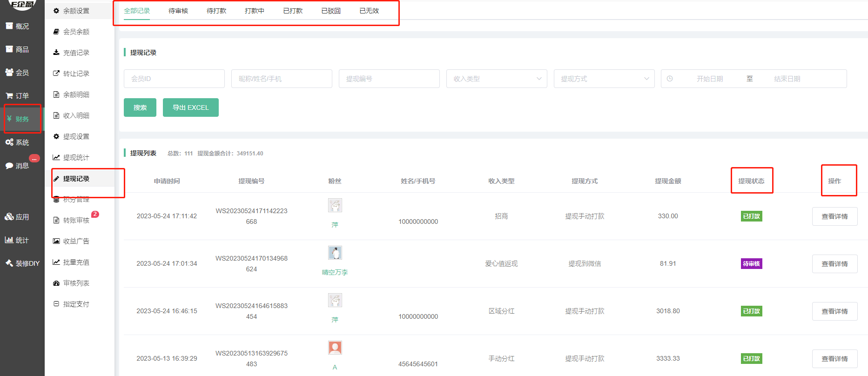Open the 开始日期 date picker
The width and height of the screenshot is (868, 376).
pyautogui.click(x=709, y=79)
